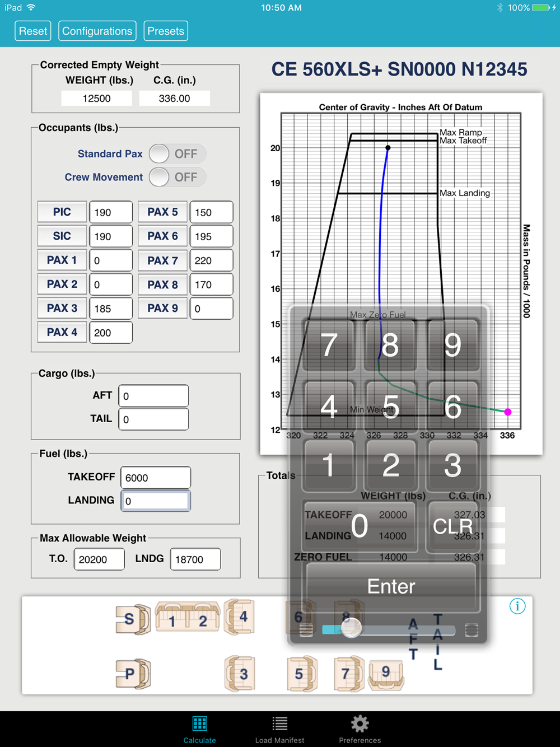Viewport: 560px width, 747px height.
Task: Tap the Calculate grid icon
Action: [x=200, y=723]
